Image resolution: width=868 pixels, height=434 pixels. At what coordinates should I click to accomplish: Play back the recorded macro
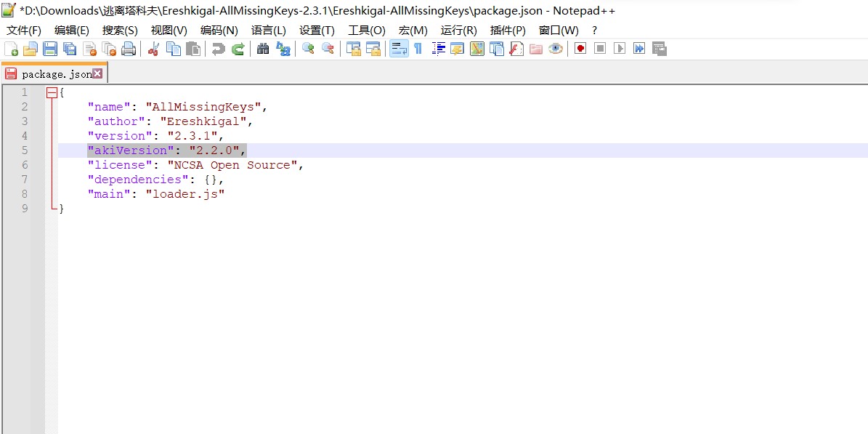[x=620, y=49]
